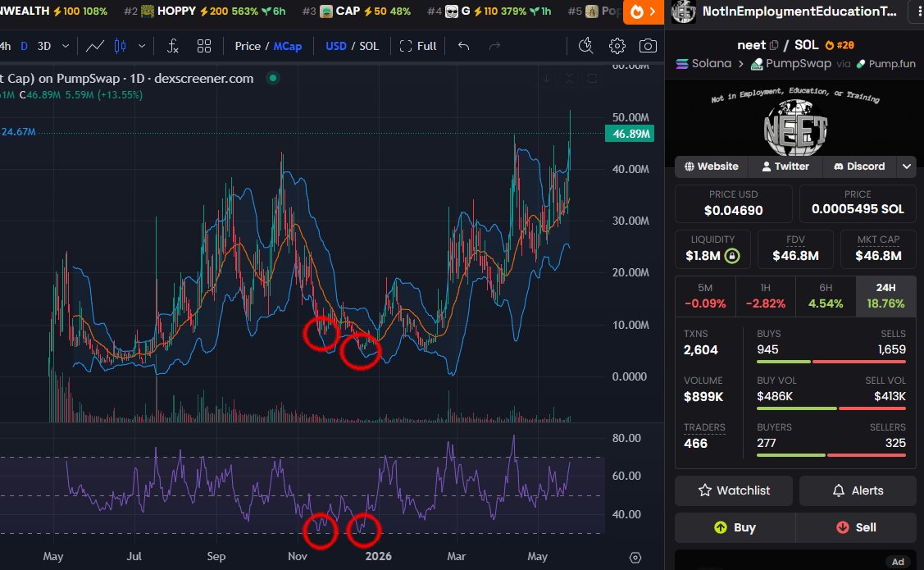Viewport: 924px width, 570px height.
Task: Expand the timeframe dropdown arrow
Action: pyautogui.click(x=66, y=46)
